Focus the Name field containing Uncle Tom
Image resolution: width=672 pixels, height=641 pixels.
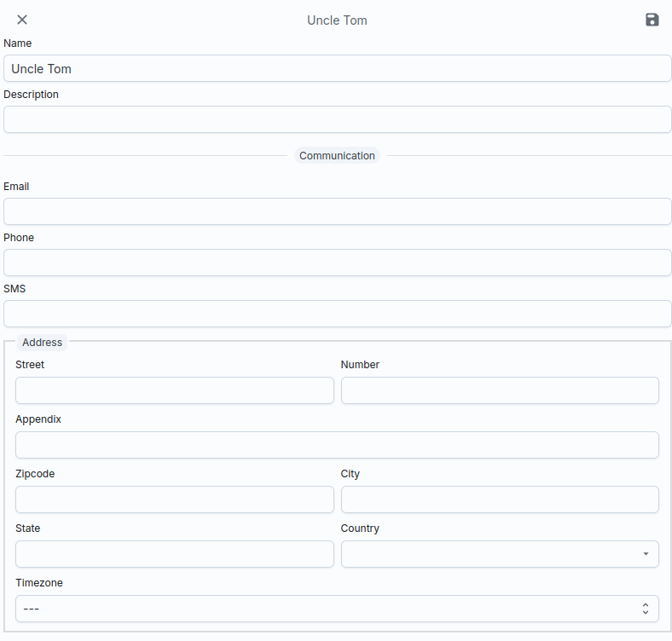click(x=337, y=68)
